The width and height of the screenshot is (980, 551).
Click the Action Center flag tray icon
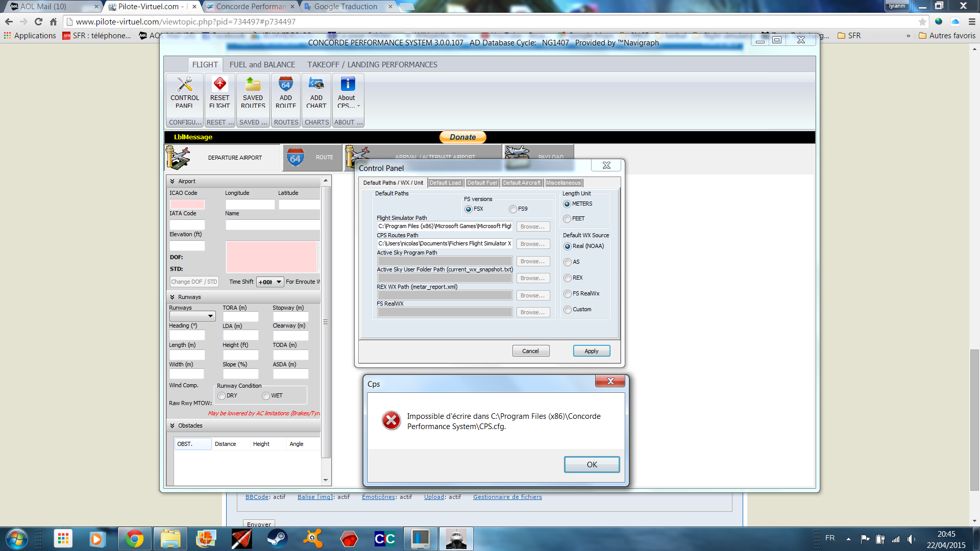(x=865, y=539)
